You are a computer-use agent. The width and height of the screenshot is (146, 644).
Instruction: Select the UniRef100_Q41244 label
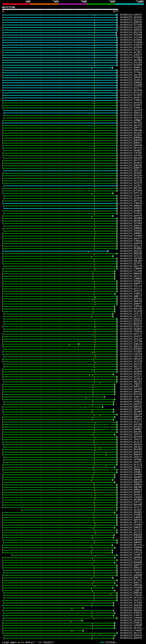(x=131, y=32)
